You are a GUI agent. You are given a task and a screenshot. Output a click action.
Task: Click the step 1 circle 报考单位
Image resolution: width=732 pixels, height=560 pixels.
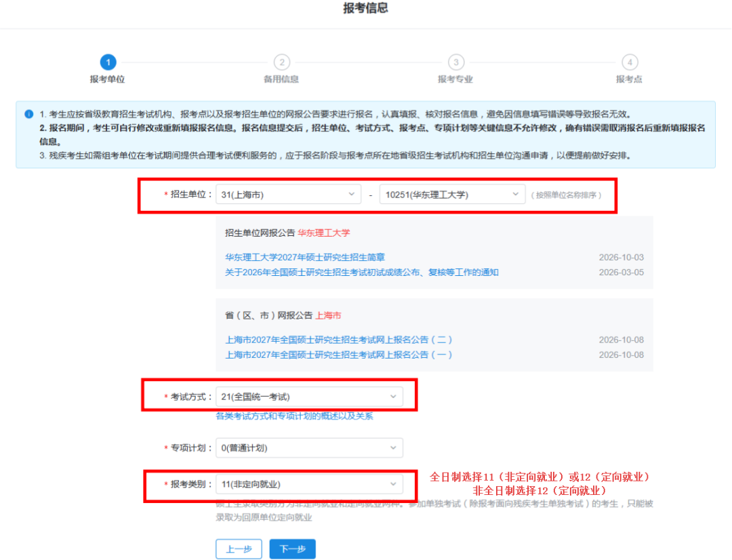[x=108, y=62]
